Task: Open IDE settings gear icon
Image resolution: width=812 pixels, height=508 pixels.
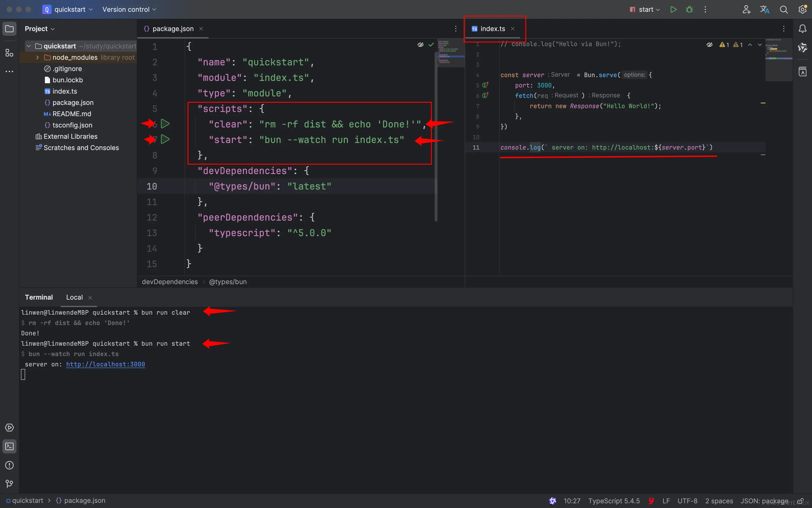Action: click(802, 9)
